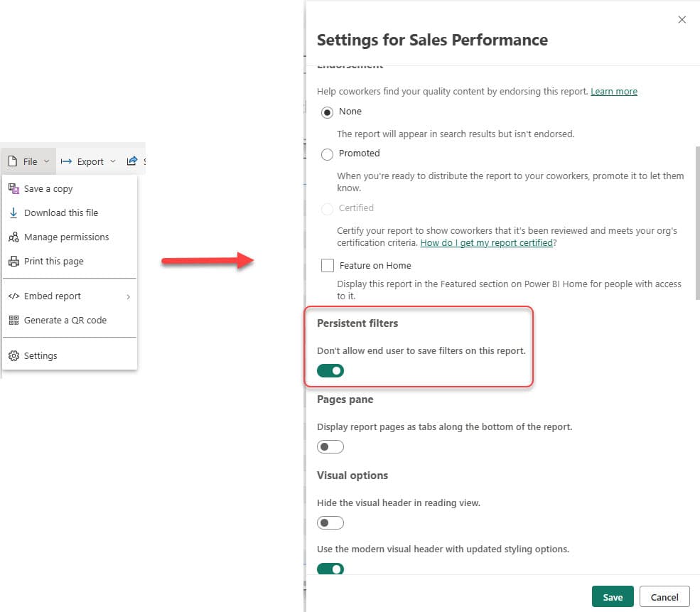
Task: Choose Download this file menu entry
Action: click(x=70, y=213)
